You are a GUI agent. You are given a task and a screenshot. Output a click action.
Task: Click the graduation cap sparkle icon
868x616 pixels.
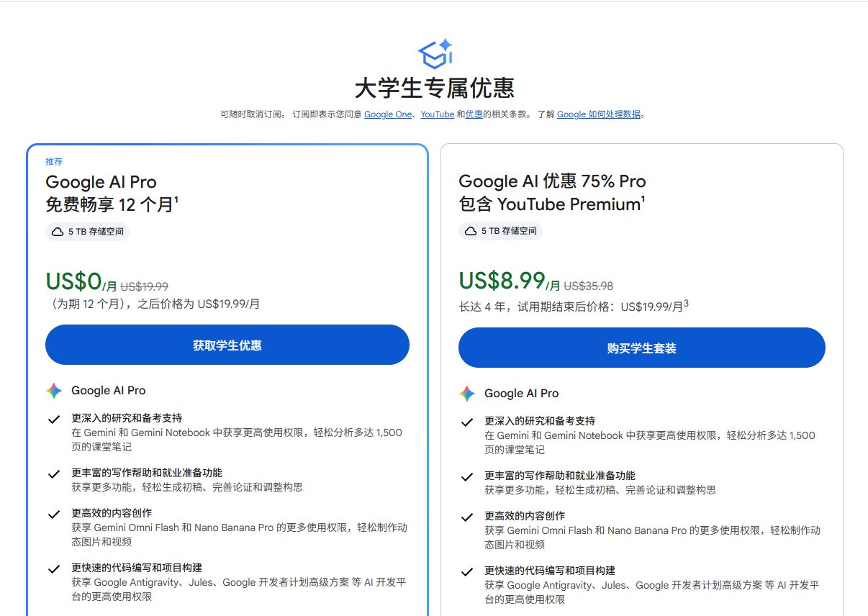click(x=435, y=54)
